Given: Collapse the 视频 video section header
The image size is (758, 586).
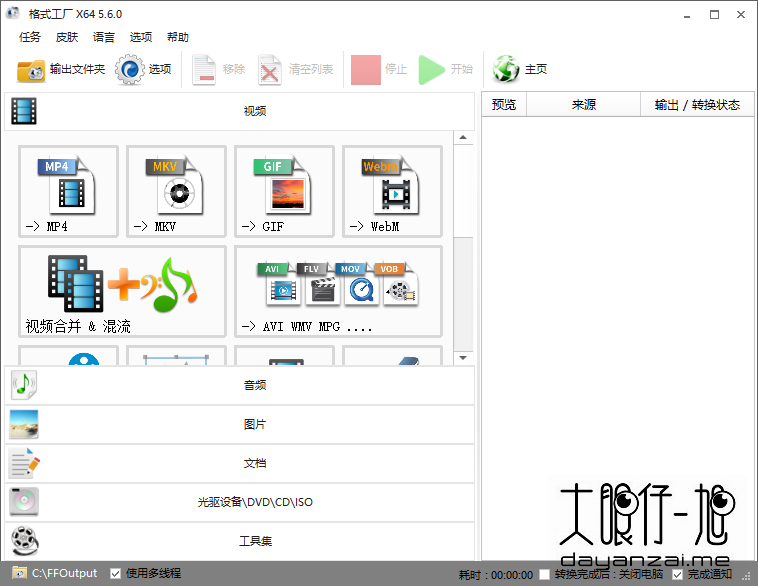Looking at the screenshot, I should pos(240,111).
